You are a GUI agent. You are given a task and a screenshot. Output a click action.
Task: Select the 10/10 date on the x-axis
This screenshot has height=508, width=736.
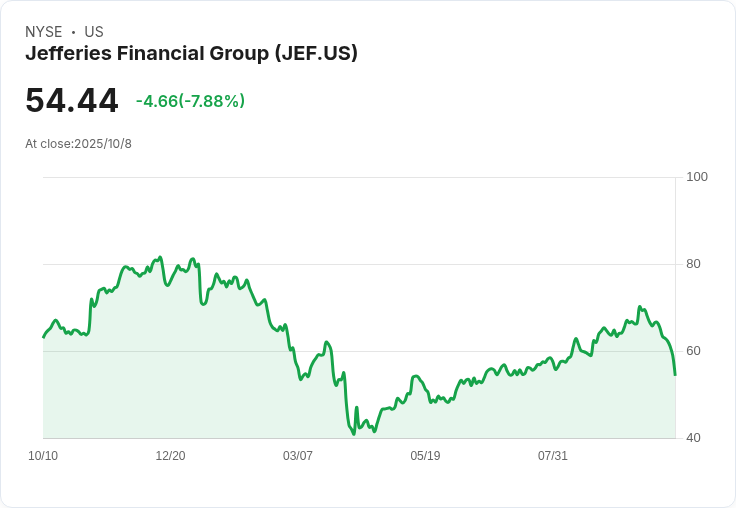(43, 456)
